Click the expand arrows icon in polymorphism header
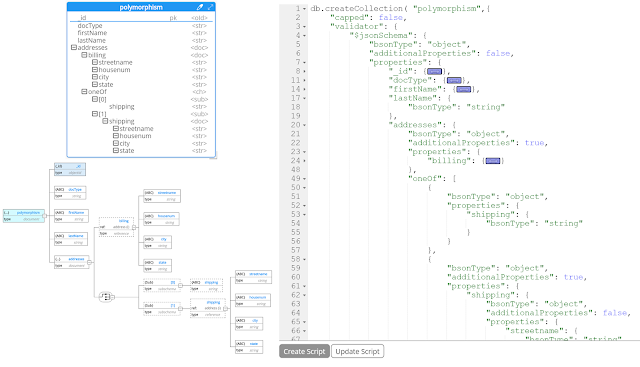 tap(210, 7)
